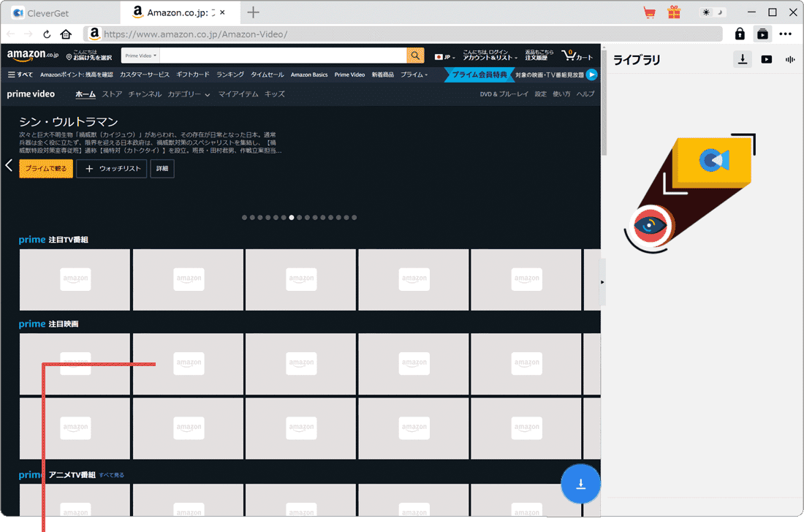This screenshot has width=804, height=532.
Task: Click the Amazon search magnifier icon
Action: (415, 55)
